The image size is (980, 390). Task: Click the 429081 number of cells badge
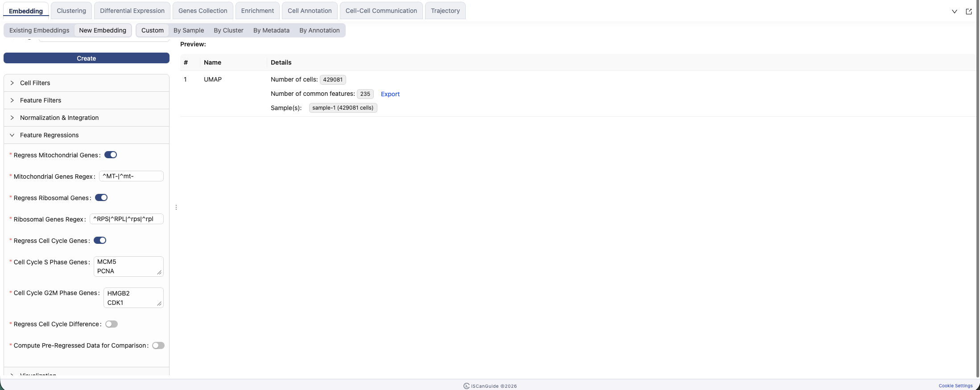[333, 80]
